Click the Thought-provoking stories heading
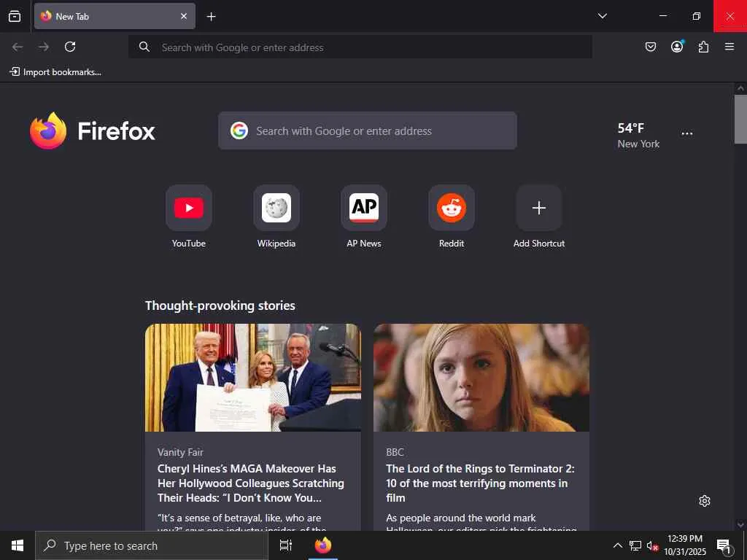Image resolution: width=747 pixels, height=560 pixels. coord(220,306)
